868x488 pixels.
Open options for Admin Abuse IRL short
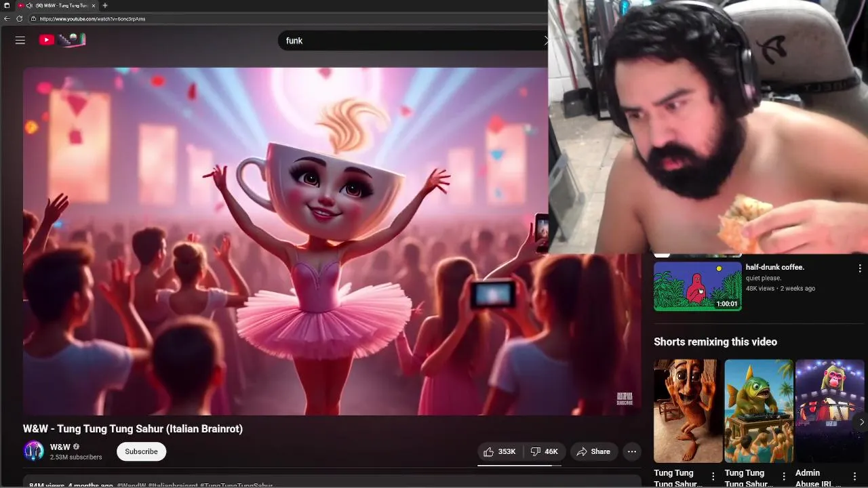pyautogui.click(x=854, y=476)
